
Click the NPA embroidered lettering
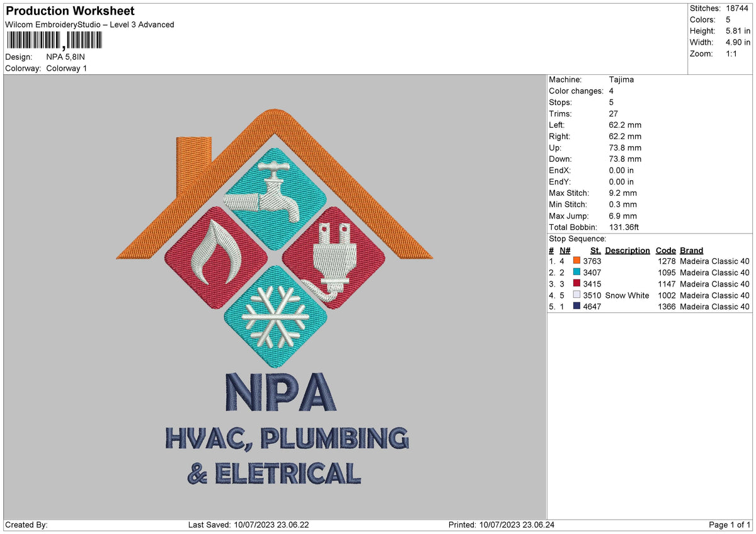tap(279, 392)
